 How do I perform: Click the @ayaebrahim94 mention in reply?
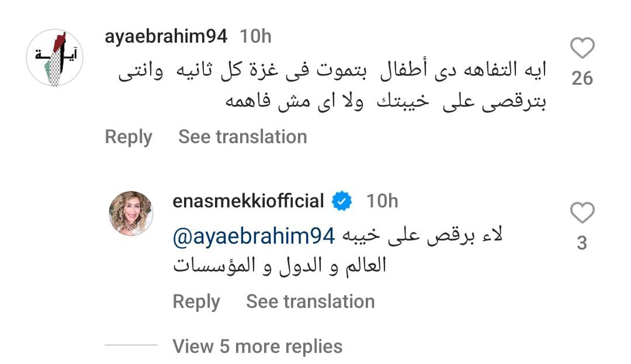[x=254, y=236]
